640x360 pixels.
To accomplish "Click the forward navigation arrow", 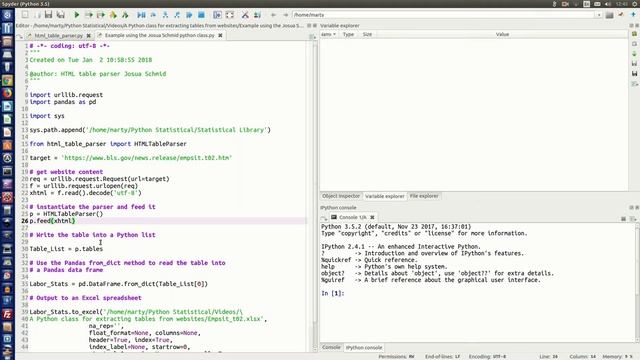I will 286,15.
